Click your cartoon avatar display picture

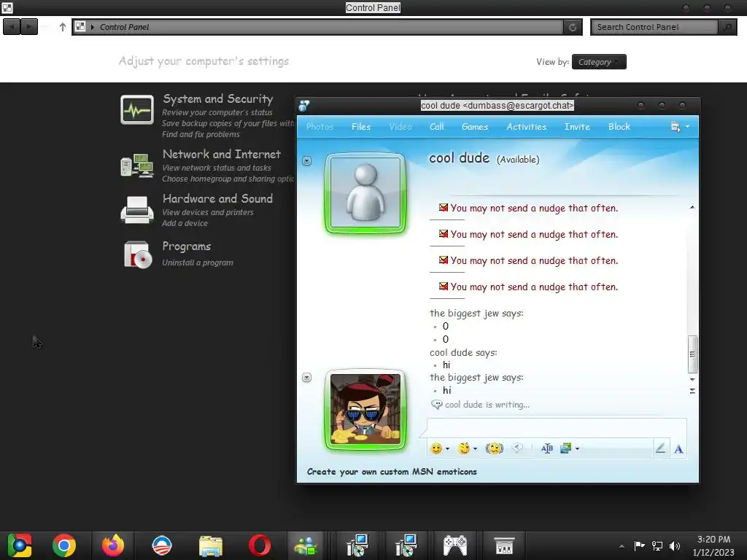point(365,410)
